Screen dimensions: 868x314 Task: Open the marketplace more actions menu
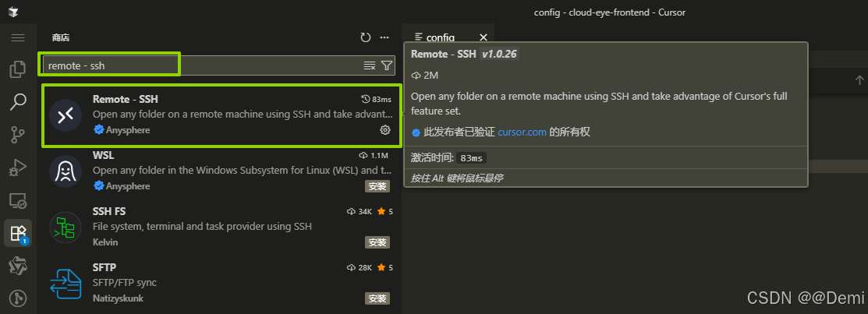(x=384, y=37)
